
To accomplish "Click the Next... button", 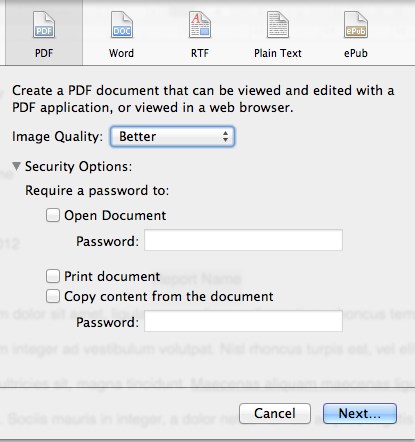I will [360, 413].
